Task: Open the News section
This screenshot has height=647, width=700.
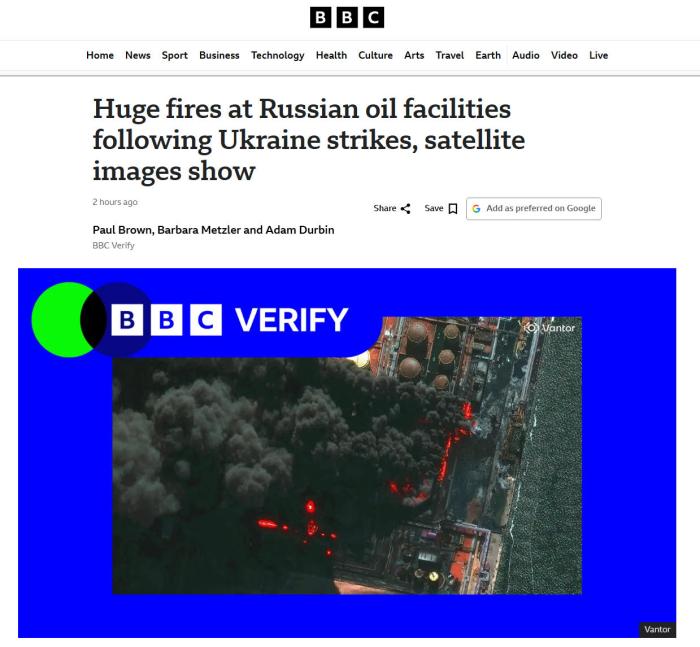Action: [138, 55]
